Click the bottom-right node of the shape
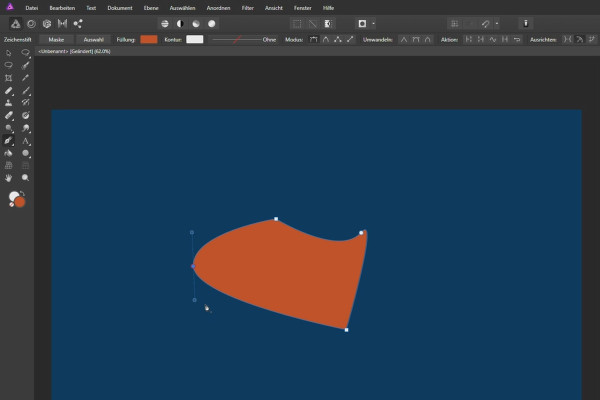Viewport: 600px width, 400px height. tap(346, 330)
